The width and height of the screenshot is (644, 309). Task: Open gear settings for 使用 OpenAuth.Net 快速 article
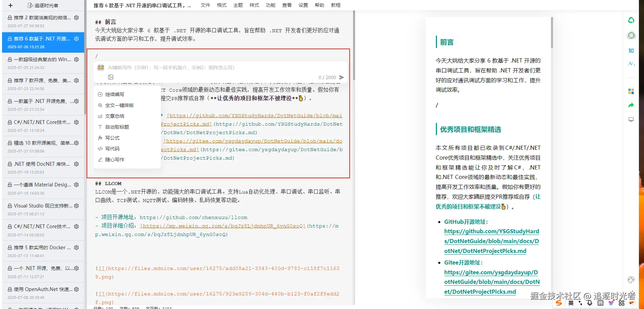tap(76, 289)
